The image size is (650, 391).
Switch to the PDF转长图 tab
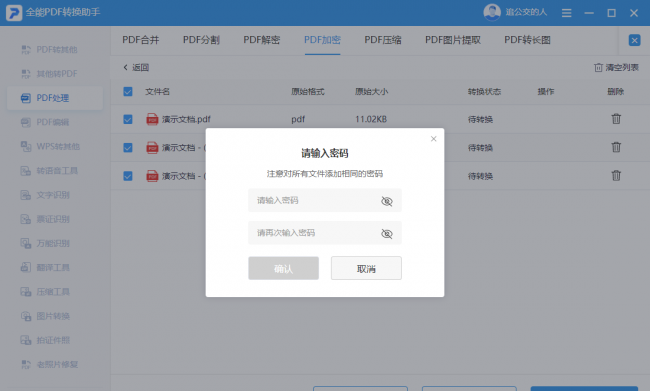(527, 40)
